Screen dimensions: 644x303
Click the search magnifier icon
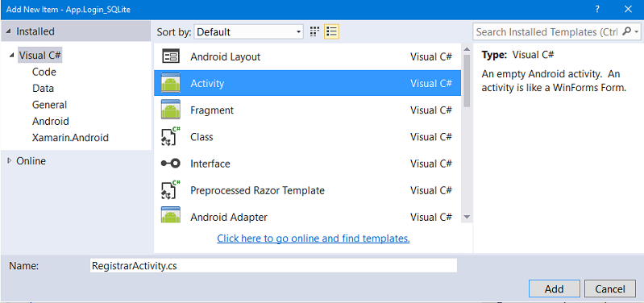click(x=626, y=31)
